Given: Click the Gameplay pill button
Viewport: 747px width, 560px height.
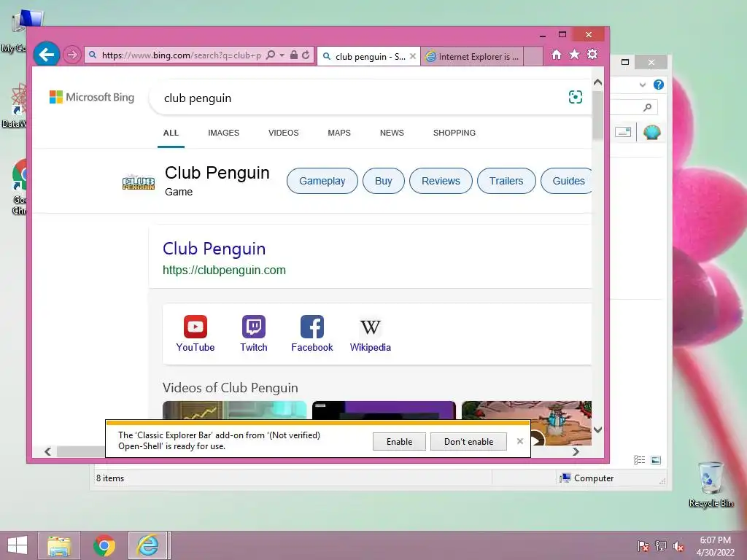Looking at the screenshot, I should tap(322, 181).
